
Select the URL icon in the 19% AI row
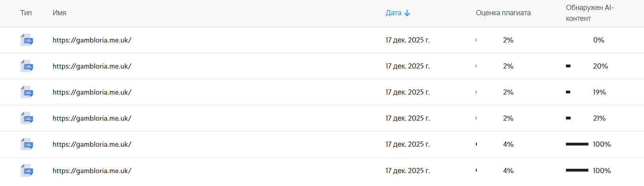point(27,92)
